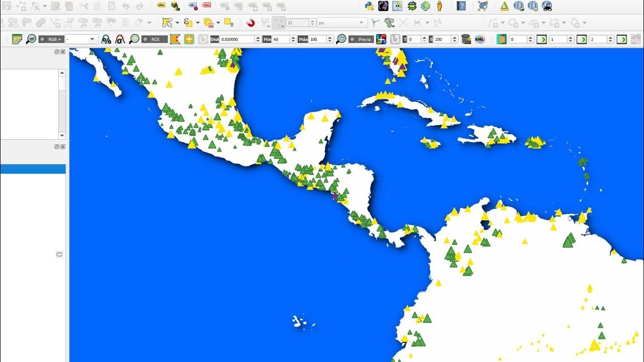644x362 pixels.
Task: Toggle the ROI display button
Action: click(154, 39)
